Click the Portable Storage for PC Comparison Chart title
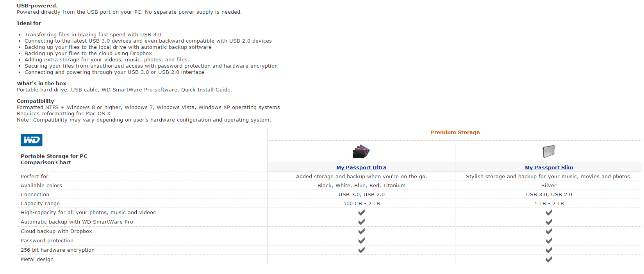The width and height of the screenshot is (644, 274). (54, 159)
